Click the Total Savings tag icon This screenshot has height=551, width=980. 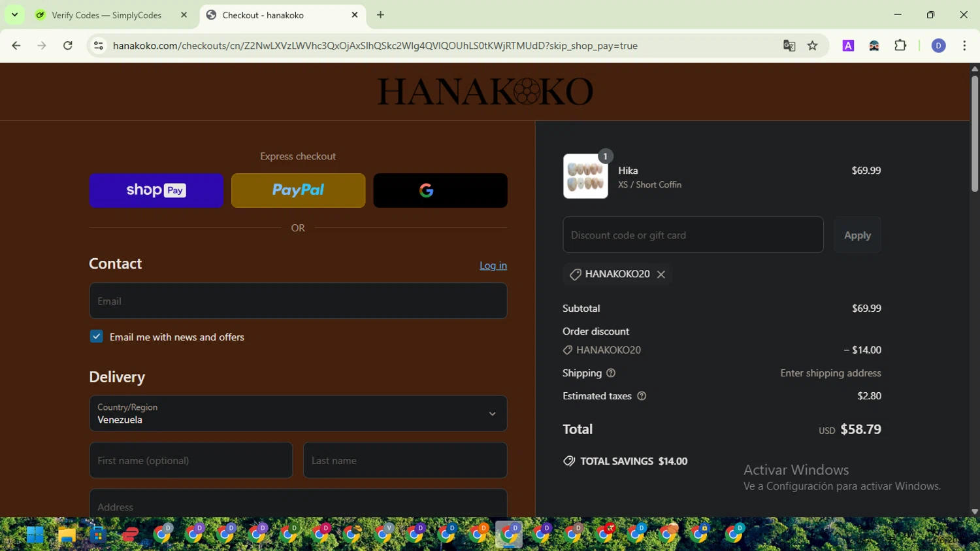[569, 461]
